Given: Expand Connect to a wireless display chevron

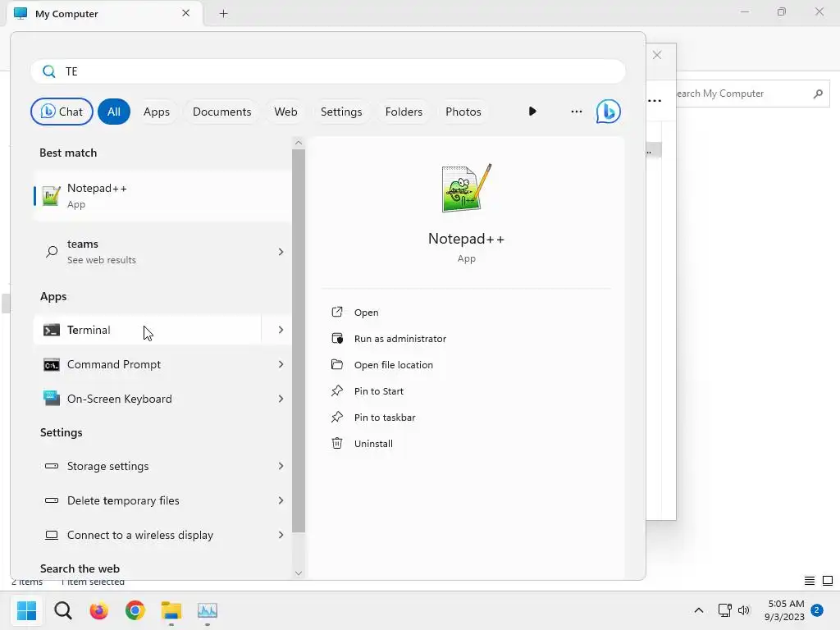Looking at the screenshot, I should 281,535.
